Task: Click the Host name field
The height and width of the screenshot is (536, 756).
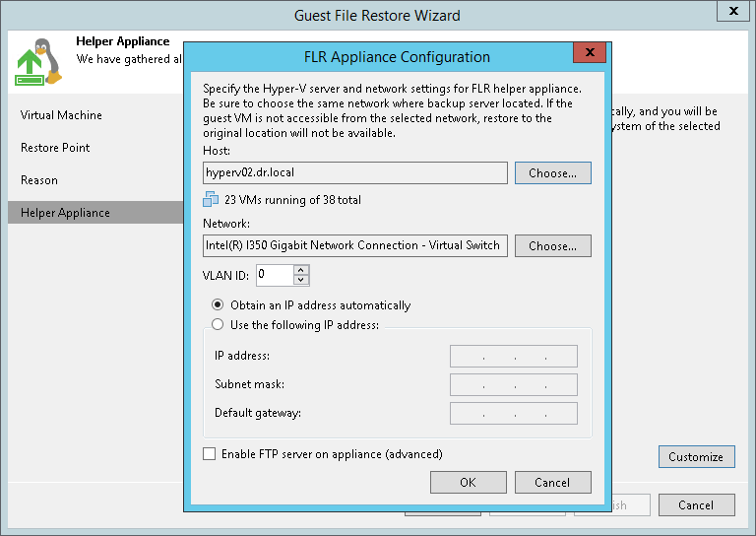Action: pos(355,173)
